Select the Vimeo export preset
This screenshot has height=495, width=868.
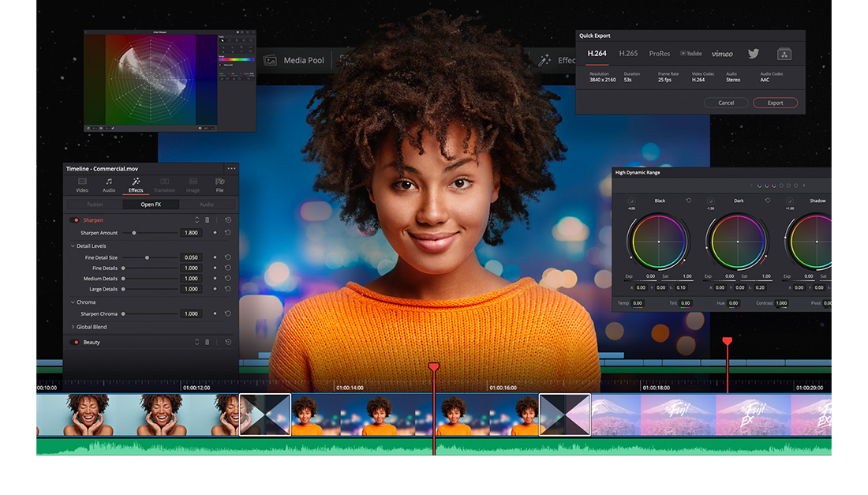(x=722, y=54)
